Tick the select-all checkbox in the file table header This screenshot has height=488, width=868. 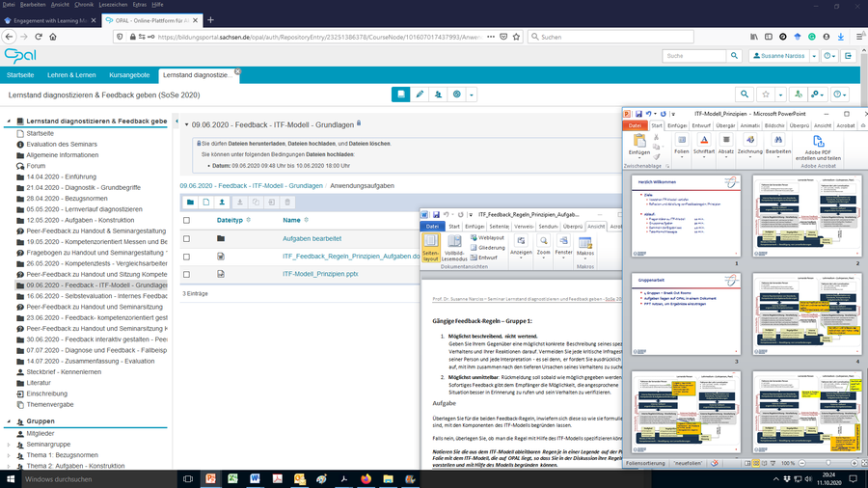click(186, 220)
